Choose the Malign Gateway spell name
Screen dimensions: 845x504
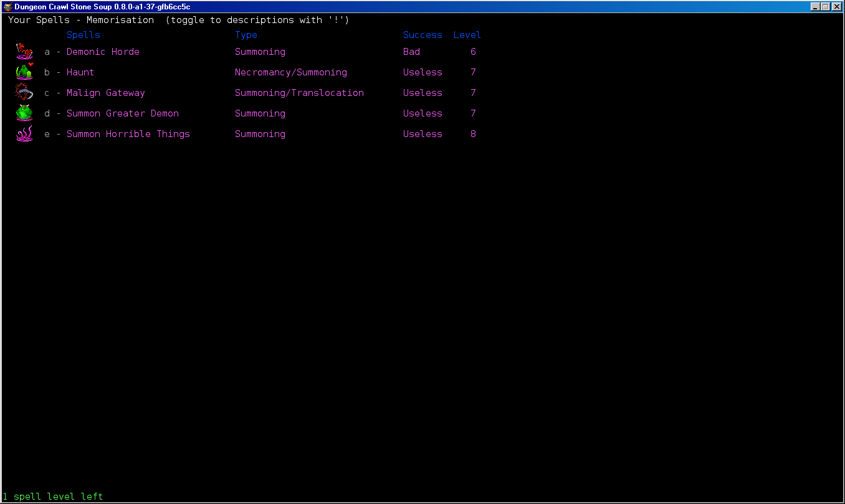click(x=106, y=93)
